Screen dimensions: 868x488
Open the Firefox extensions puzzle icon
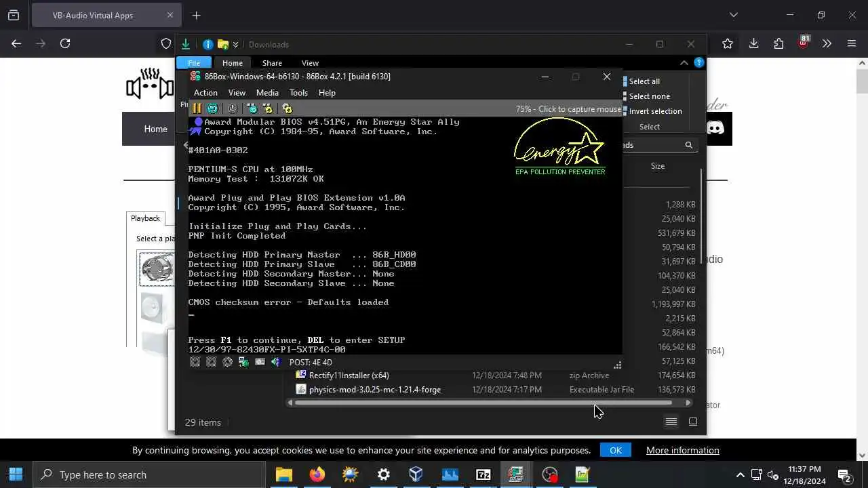[778, 43]
